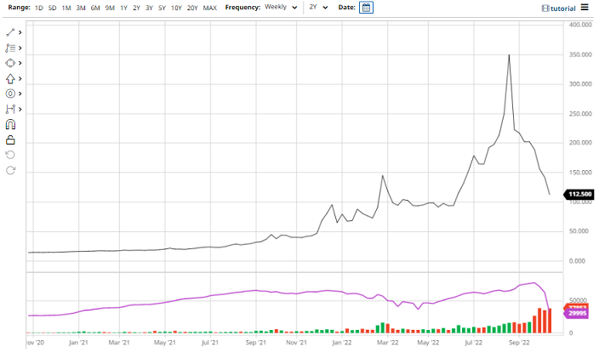This screenshot has width=599, height=364.
Task: Click the 112.500 current price label
Action: (579, 194)
